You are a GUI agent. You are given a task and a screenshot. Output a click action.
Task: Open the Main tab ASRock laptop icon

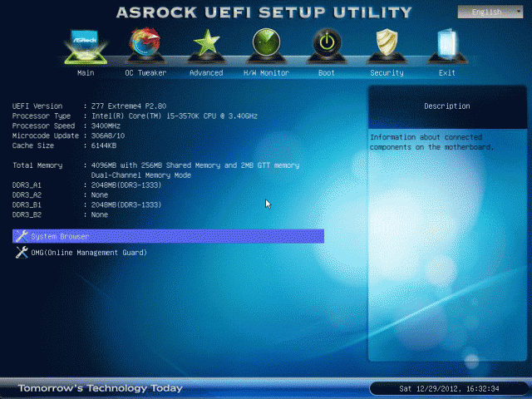tap(86, 47)
